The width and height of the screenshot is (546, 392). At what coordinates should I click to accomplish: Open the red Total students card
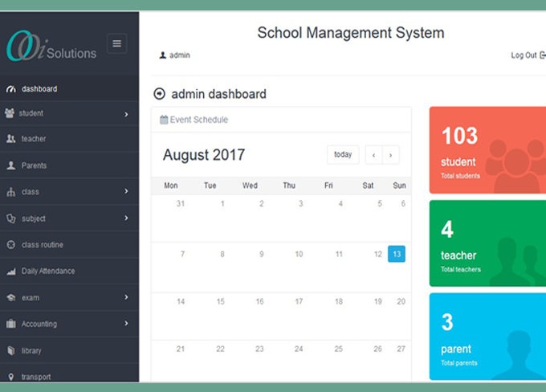click(487, 150)
